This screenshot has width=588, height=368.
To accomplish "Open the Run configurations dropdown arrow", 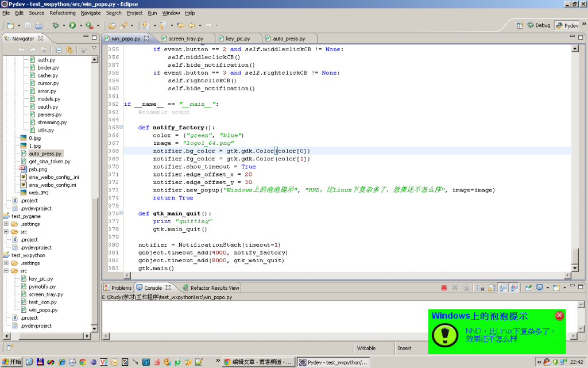I will point(80,25).
